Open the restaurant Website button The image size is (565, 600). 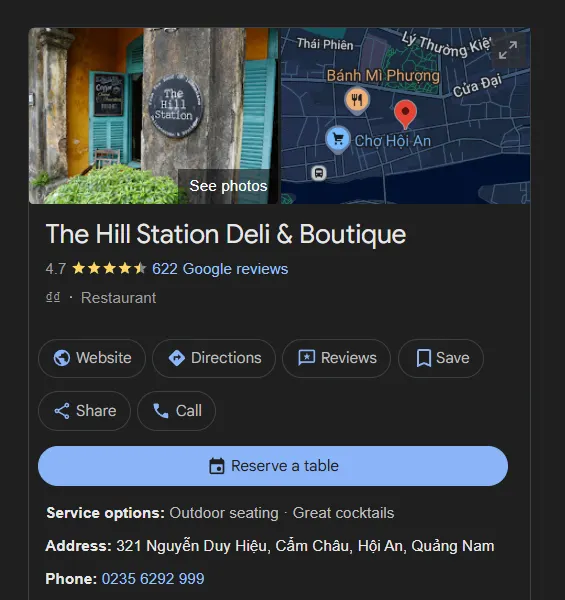tap(92, 358)
